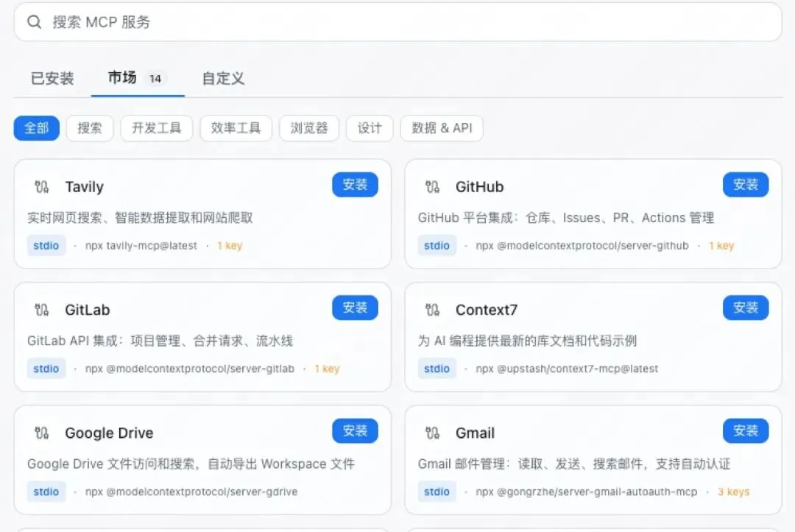
Task: Click the stdio tag on GitLab card
Action: click(x=46, y=369)
